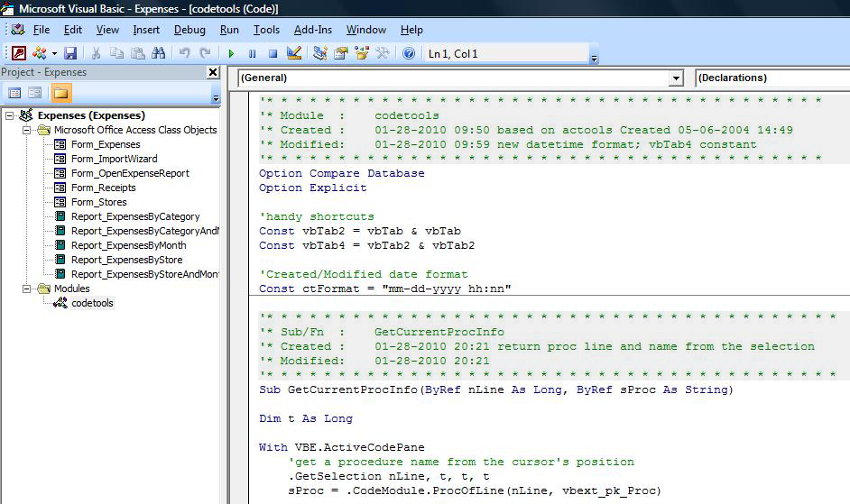Click the Reset stop square icon

(x=273, y=53)
